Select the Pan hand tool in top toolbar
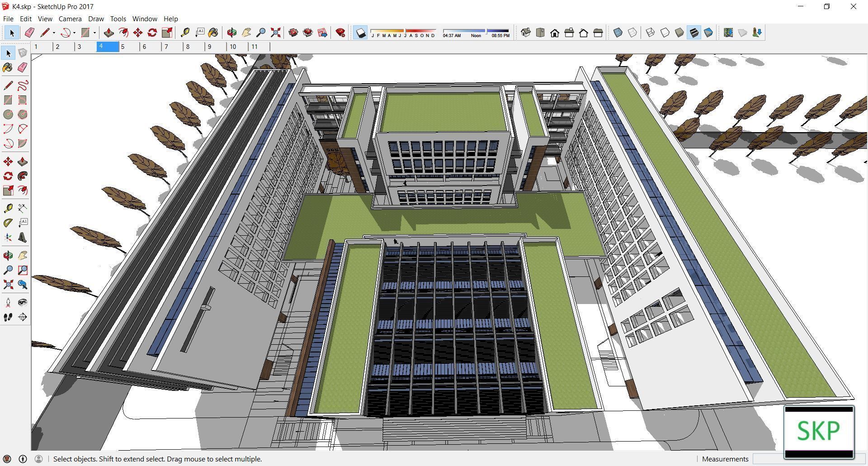The height and width of the screenshot is (466, 868). click(246, 33)
